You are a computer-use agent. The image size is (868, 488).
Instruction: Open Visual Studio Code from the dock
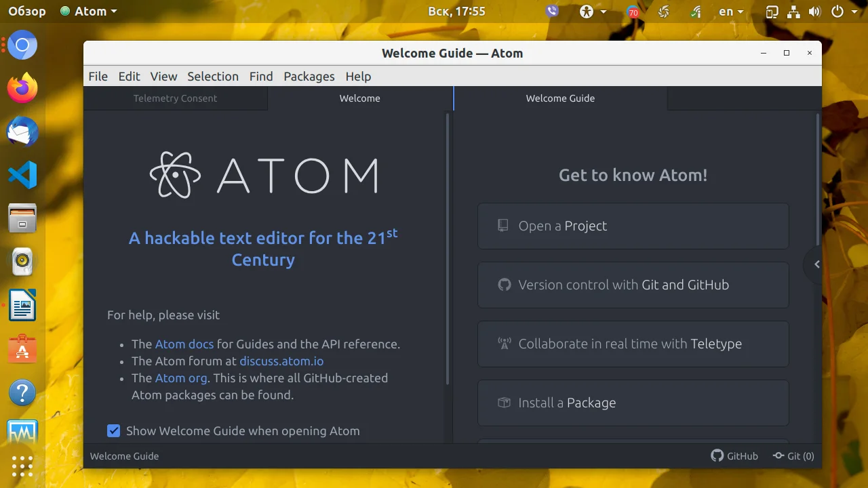[x=22, y=175]
